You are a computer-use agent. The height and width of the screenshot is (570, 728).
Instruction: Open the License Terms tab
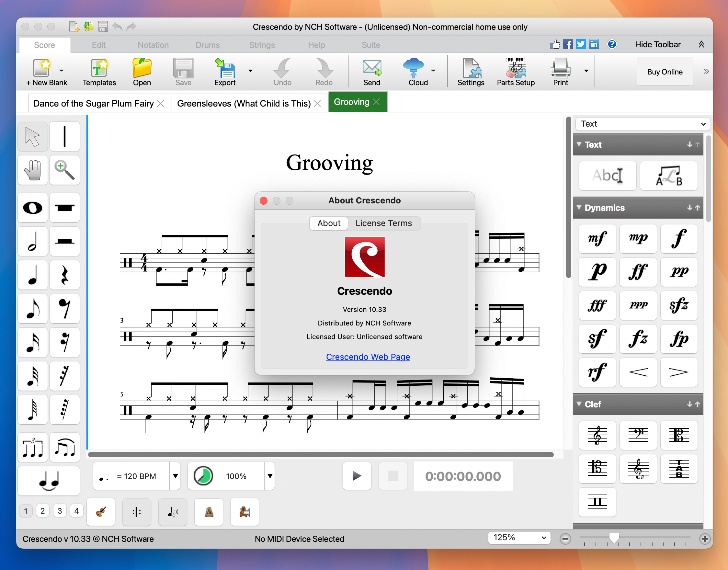click(x=384, y=223)
